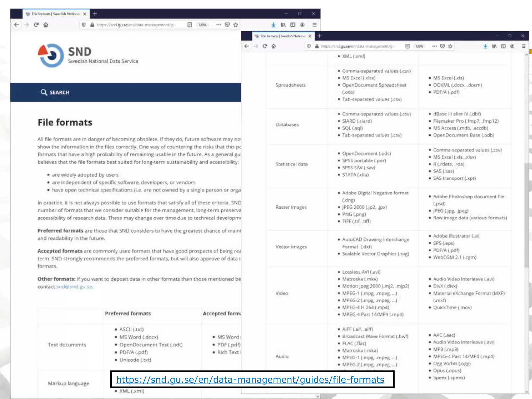Click the 'Statistical data' row label
The height and width of the screenshot is (399, 532).
click(x=291, y=164)
